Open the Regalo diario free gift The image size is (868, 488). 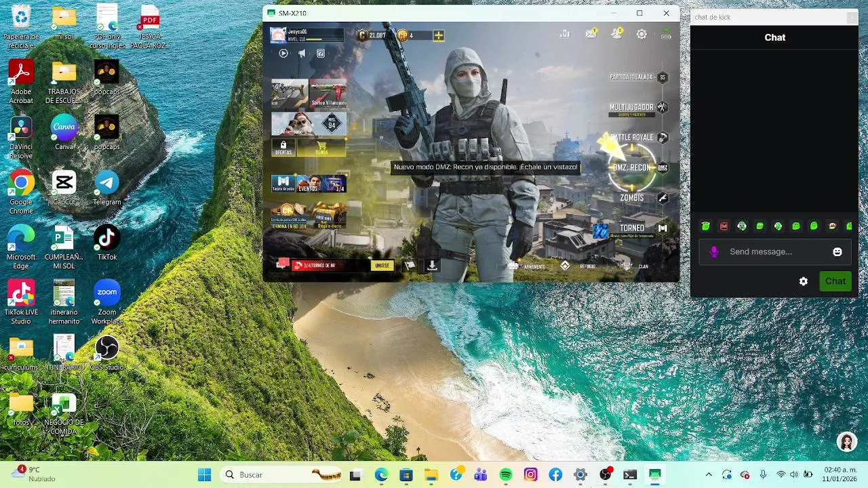(x=329, y=216)
